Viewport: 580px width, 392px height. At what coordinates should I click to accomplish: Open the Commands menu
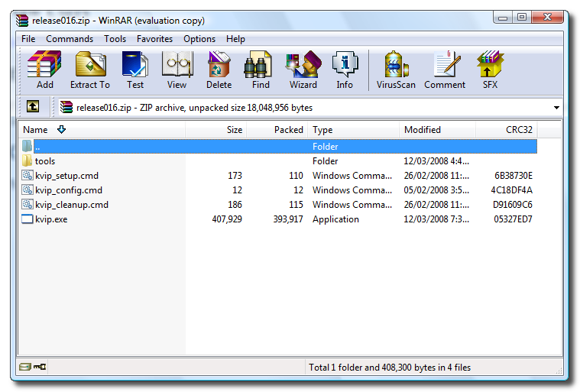pyautogui.click(x=70, y=39)
